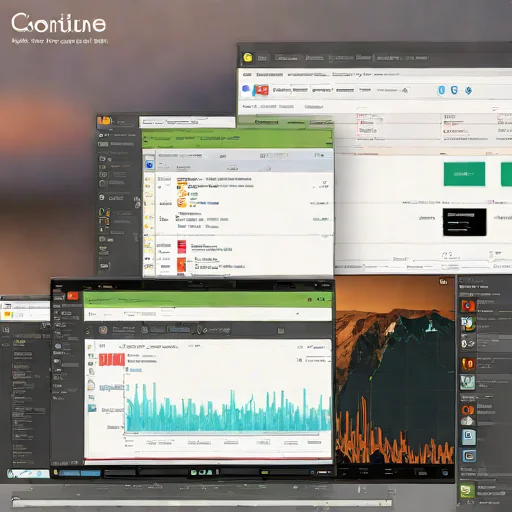Click the orange circular icon in the front window's dark toolbar
Image resolution: width=512 pixels, height=512 pixels.
coord(103,330)
